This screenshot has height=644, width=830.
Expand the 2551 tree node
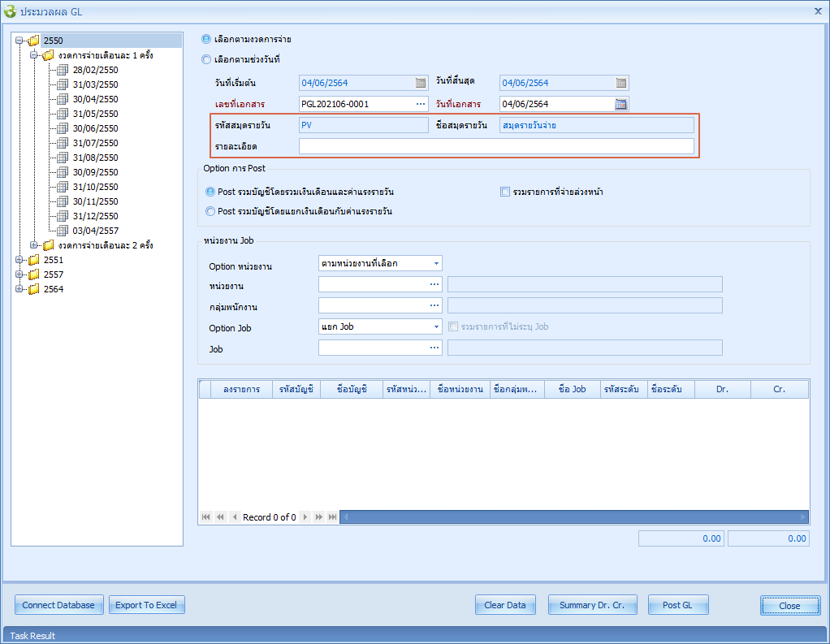point(19,260)
